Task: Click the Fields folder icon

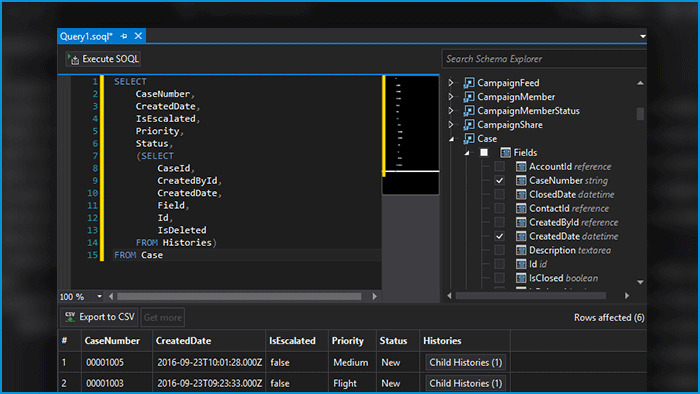Action: [x=505, y=153]
